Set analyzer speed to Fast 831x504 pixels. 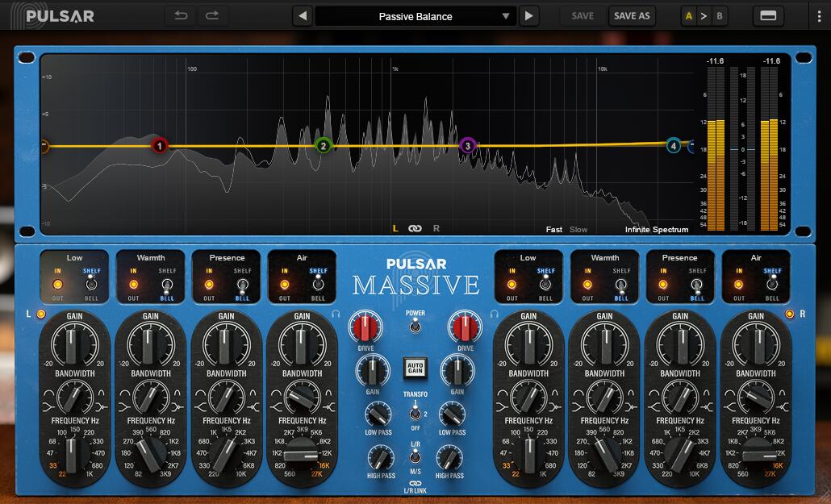[x=553, y=230]
